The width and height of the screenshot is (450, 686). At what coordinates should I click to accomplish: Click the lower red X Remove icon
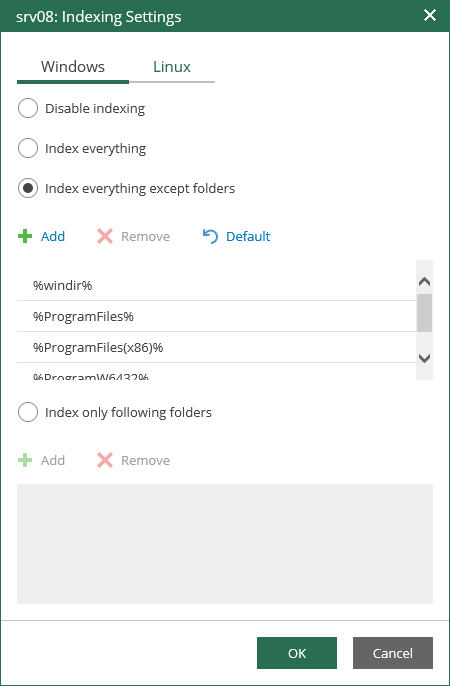point(105,460)
